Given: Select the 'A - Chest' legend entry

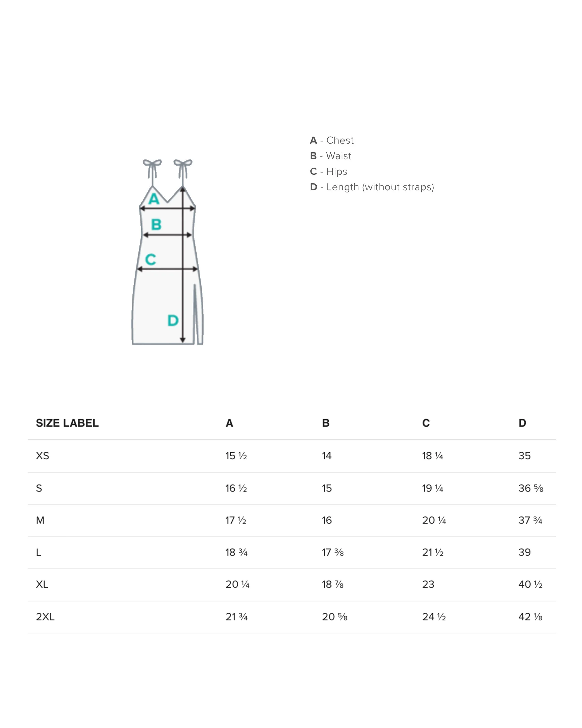Looking at the screenshot, I should pos(332,140).
